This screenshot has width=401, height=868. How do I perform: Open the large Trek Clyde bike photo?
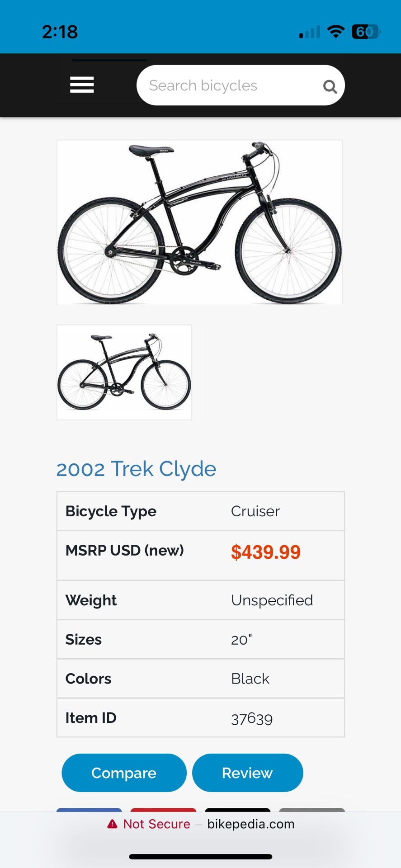click(199, 222)
